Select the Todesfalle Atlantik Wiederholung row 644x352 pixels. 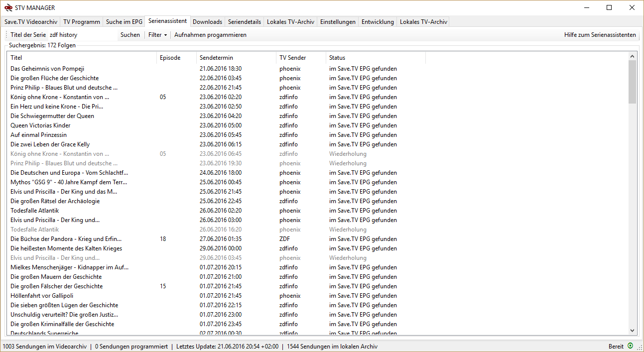pos(35,230)
